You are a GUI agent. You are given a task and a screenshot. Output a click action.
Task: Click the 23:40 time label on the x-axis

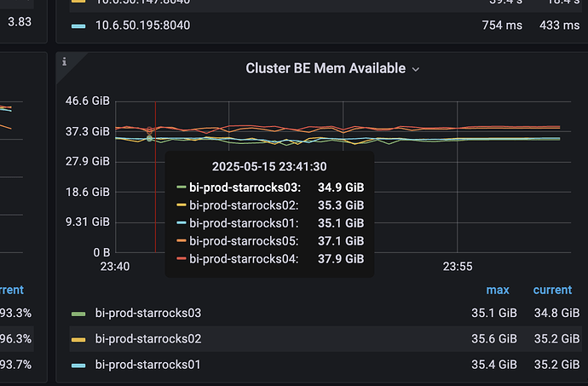[115, 267]
